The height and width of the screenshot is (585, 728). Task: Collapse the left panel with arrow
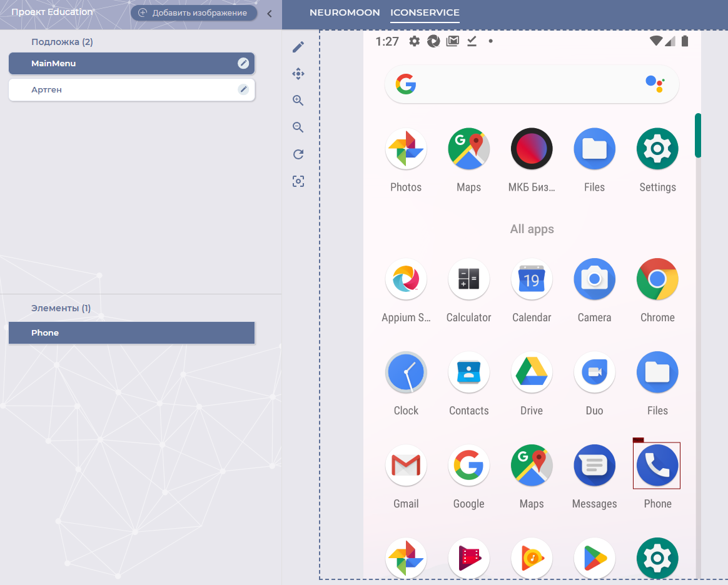click(x=270, y=14)
